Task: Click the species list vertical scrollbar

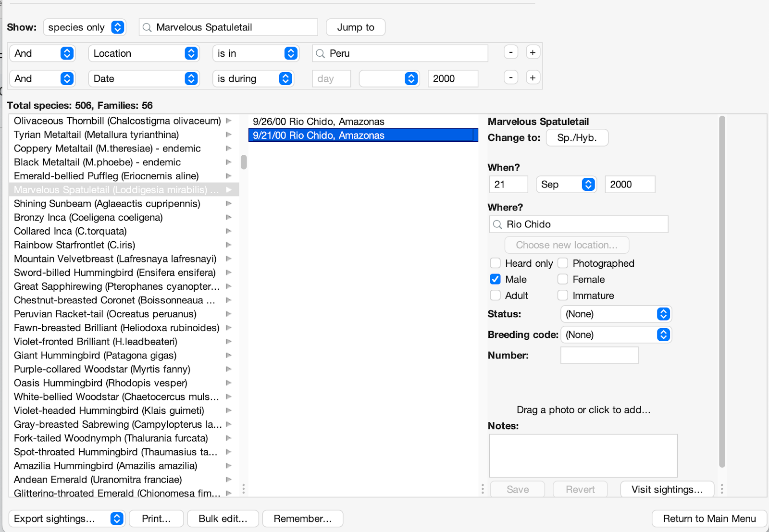Action: [x=244, y=162]
